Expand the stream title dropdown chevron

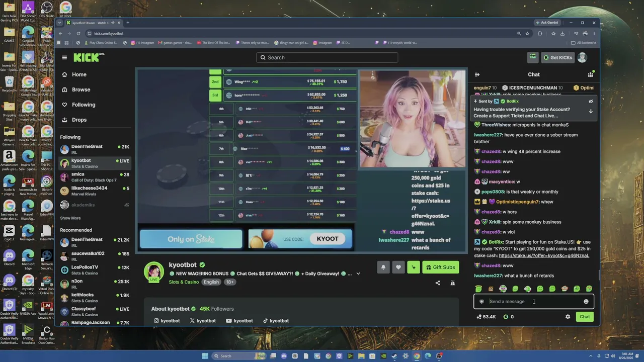[358, 274]
